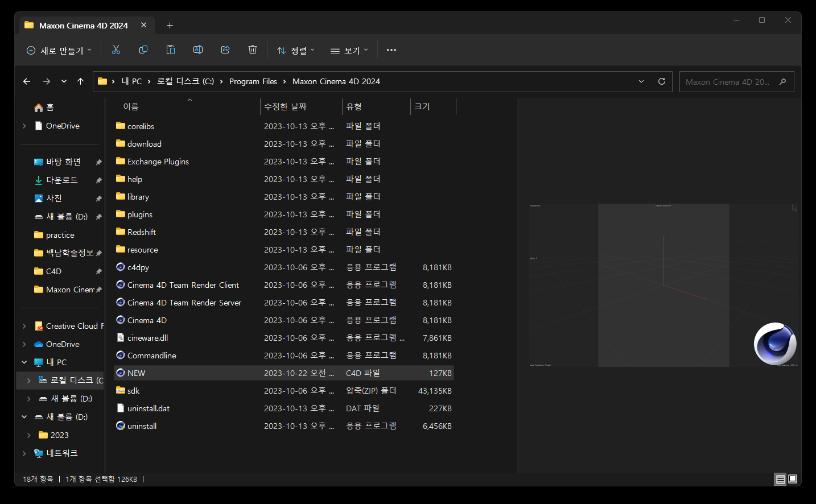Select the Cinema 4D application icon
This screenshot has height=504, width=816.
point(121,320)
